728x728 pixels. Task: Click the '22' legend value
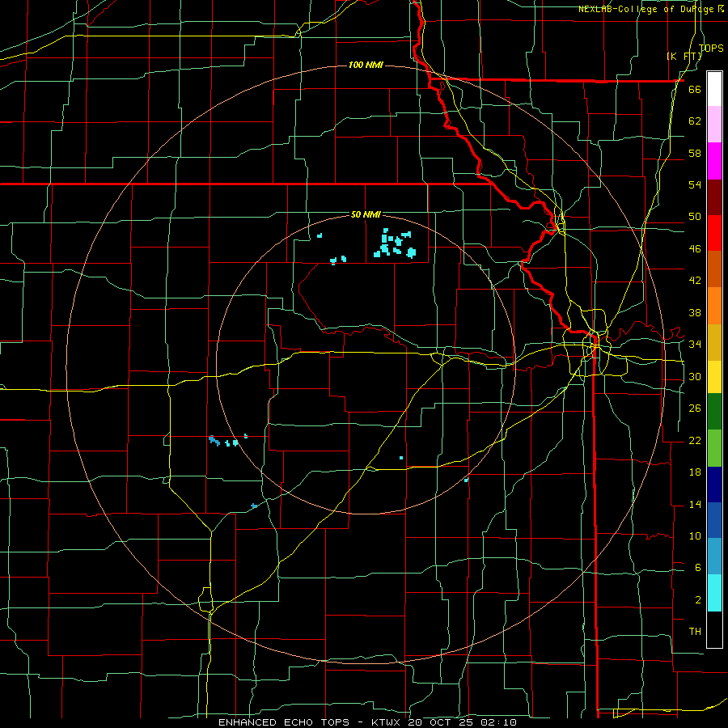tap(695, 440)
